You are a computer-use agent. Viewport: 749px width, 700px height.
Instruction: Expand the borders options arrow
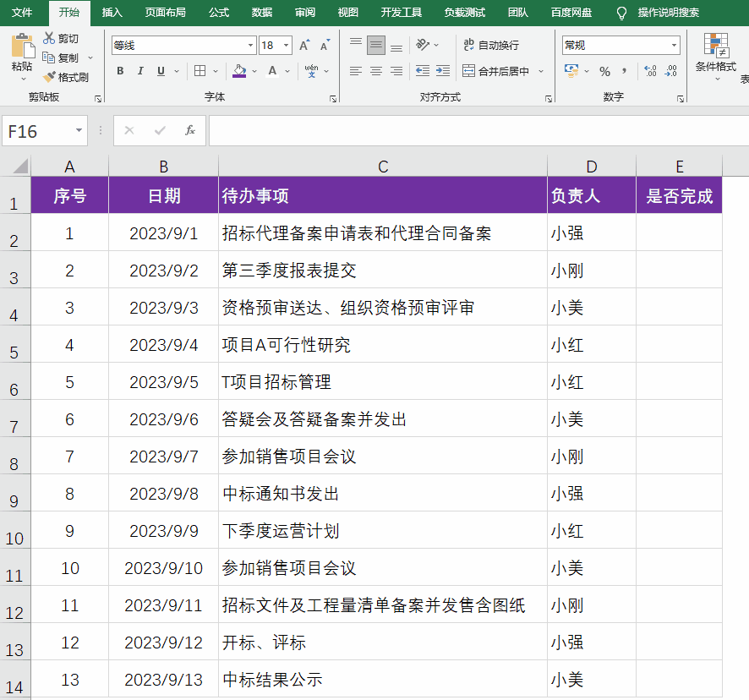coord(216,71)
